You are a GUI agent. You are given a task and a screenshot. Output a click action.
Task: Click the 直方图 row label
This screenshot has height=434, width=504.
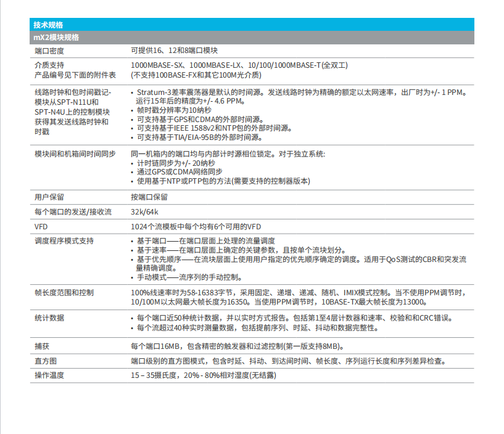(46, 361)
